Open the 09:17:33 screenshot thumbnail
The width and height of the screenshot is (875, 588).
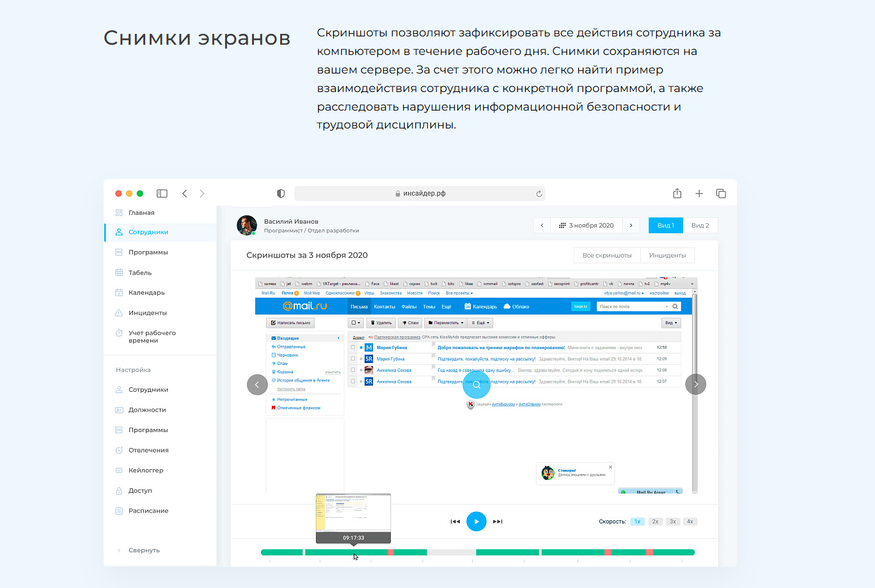pyautogui.click(x=353, y=514)
